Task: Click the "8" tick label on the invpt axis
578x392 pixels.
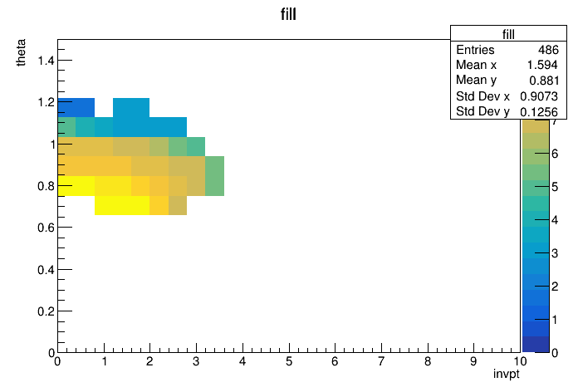Action: pos(428,361)
